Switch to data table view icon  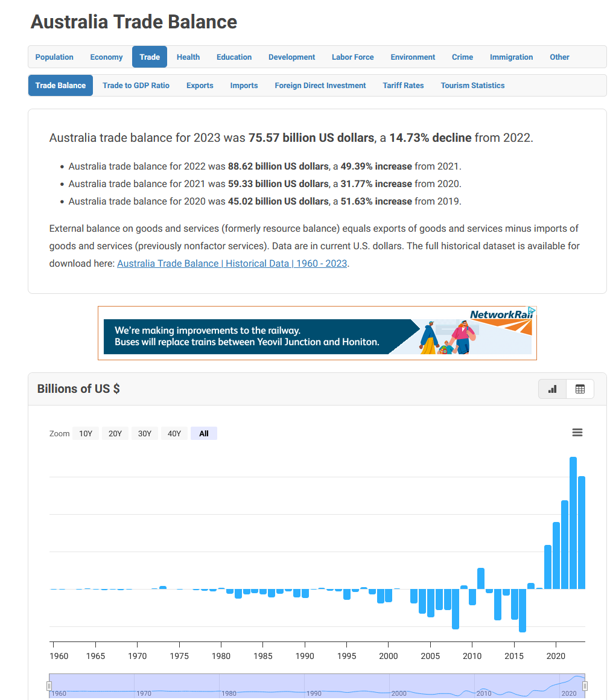(580, 389)
